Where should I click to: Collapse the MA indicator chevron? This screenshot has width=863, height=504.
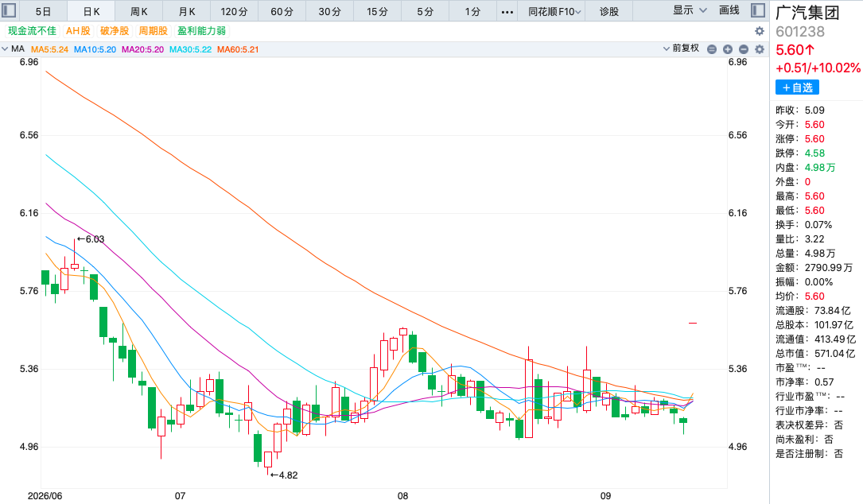5,49
